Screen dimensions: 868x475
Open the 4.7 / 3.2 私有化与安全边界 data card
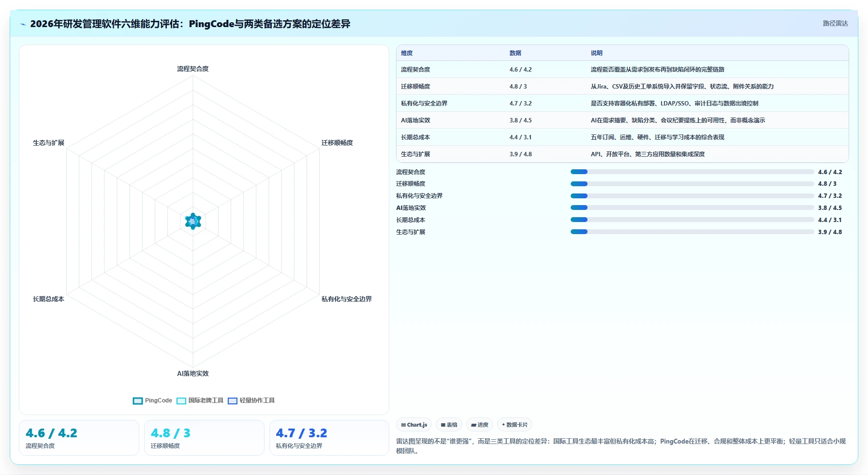coord(329,438)
